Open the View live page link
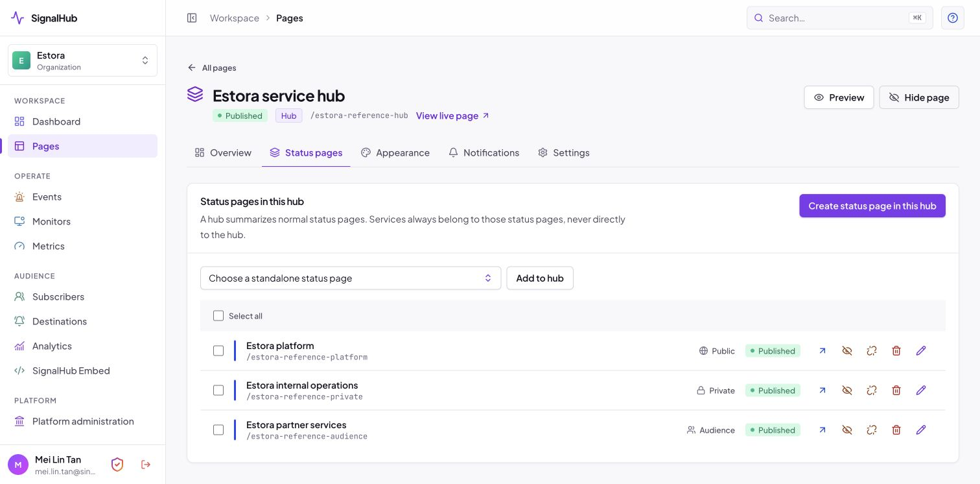Image resolution: width=980 pixels, height=484 pixels. click(x=452, y=115)
